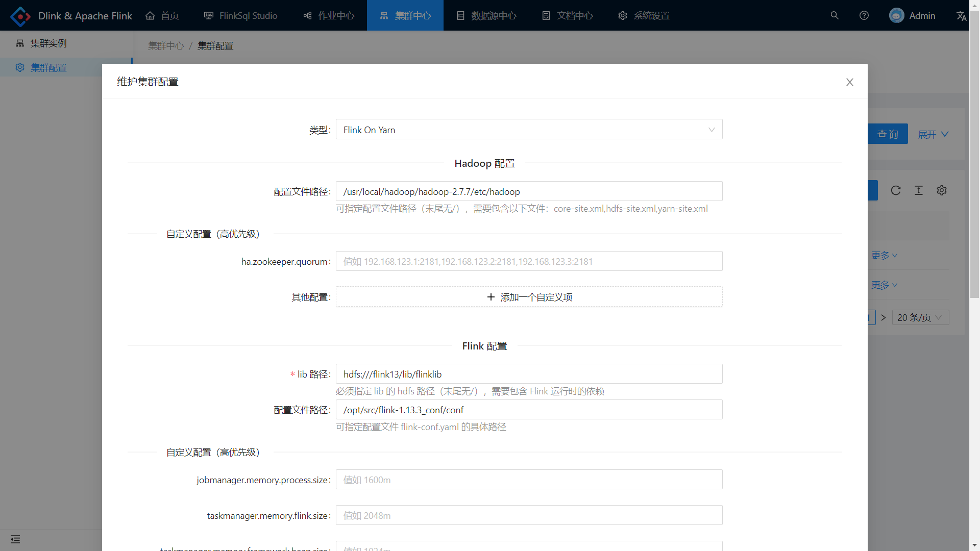Select 集群实例 in the sidebar

48,43
